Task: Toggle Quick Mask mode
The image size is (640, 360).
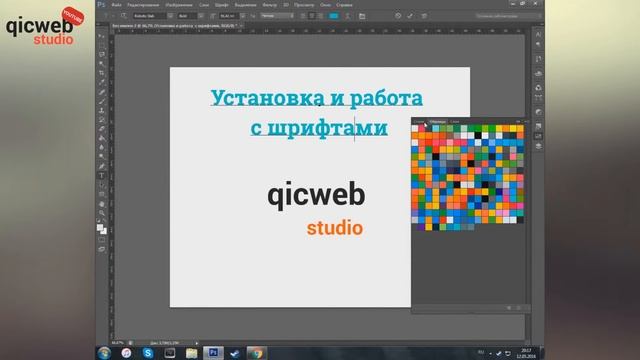Action: click(102, 240)
